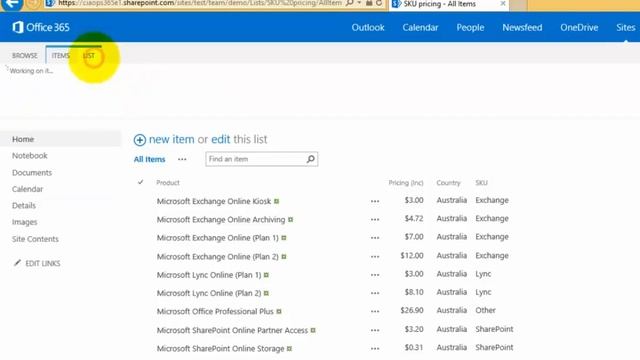Viewport: 640px width, 360px height.
Task: Open the BROWSE ribbon tab
Action: click(x=24, y=56)
